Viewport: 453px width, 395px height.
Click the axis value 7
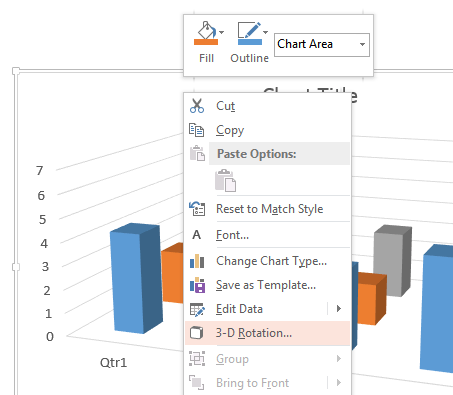pos(40,171)
